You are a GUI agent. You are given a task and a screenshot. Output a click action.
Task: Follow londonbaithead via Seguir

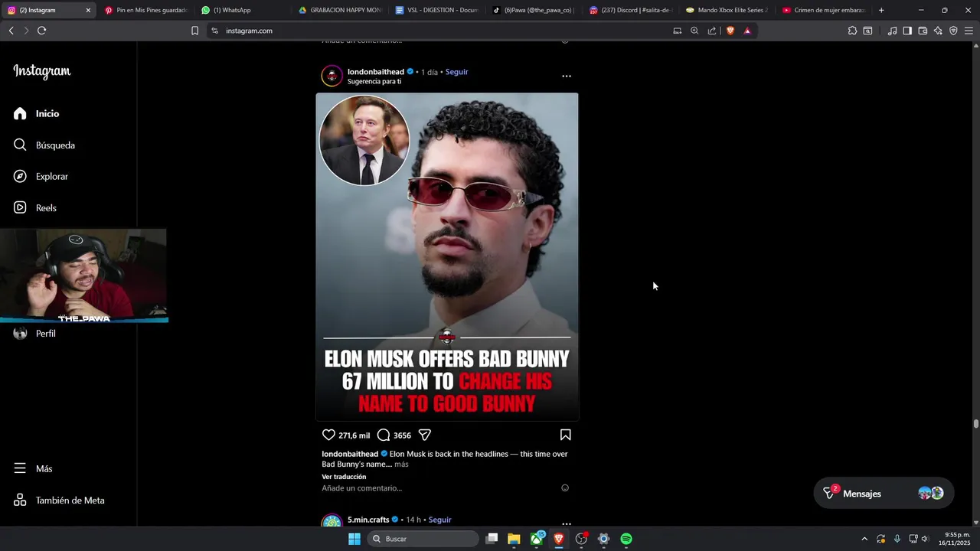click(456, 72)
